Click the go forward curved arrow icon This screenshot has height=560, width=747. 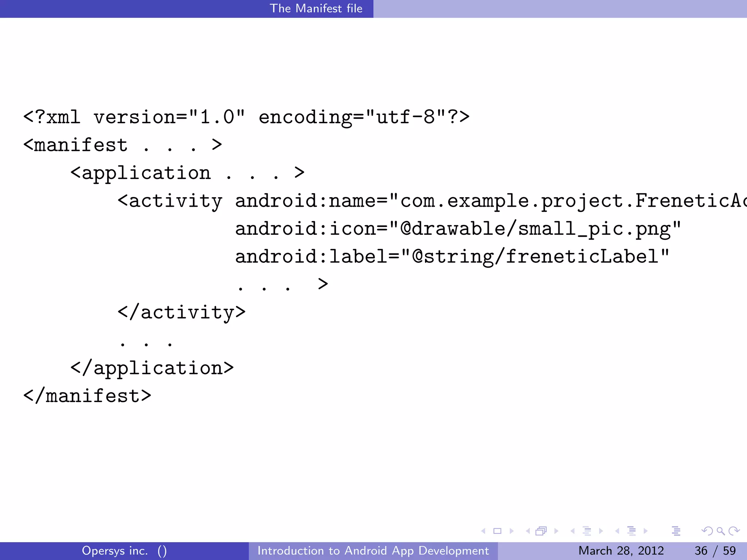click(x=734, y=531)
